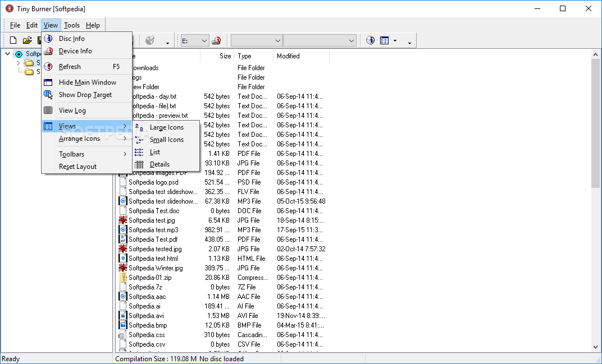Click the file list scrollbar up arrow
Screen dimensions: 602x364
pos(595,54)
